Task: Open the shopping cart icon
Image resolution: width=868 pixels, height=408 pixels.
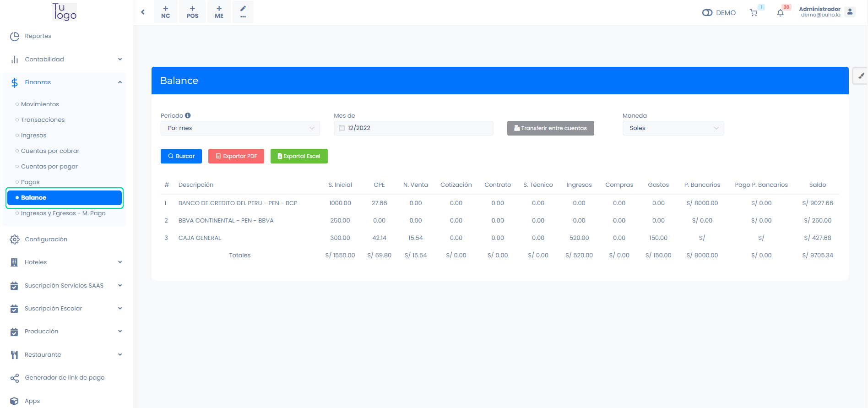Action: click(754, 13)
